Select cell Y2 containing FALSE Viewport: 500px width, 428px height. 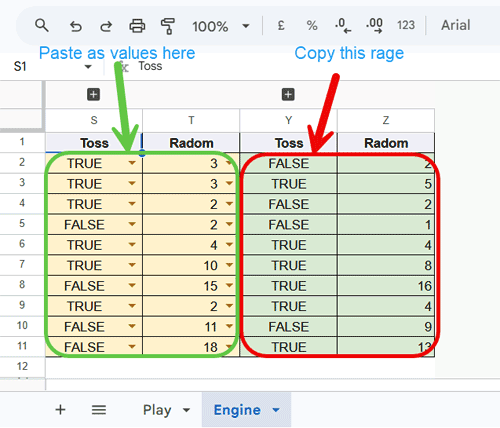coord(288,163)
